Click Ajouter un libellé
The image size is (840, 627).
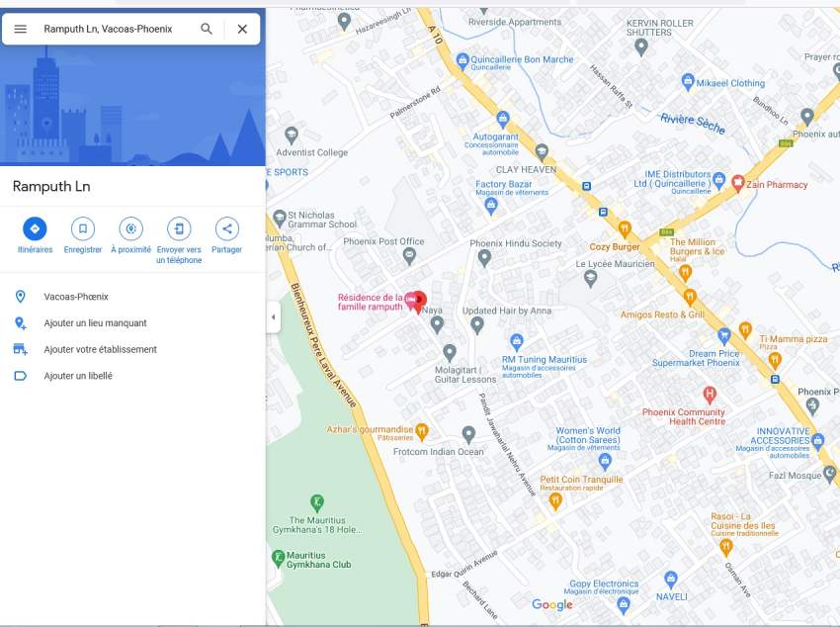77,376
